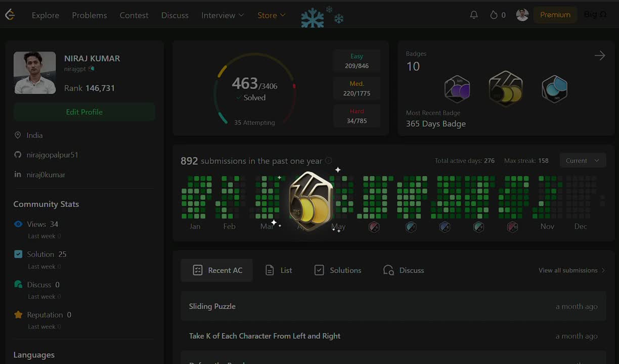The image size is (619, 364).
Task: Click the arrow in the Badges card
Action: tap(600, 56)
